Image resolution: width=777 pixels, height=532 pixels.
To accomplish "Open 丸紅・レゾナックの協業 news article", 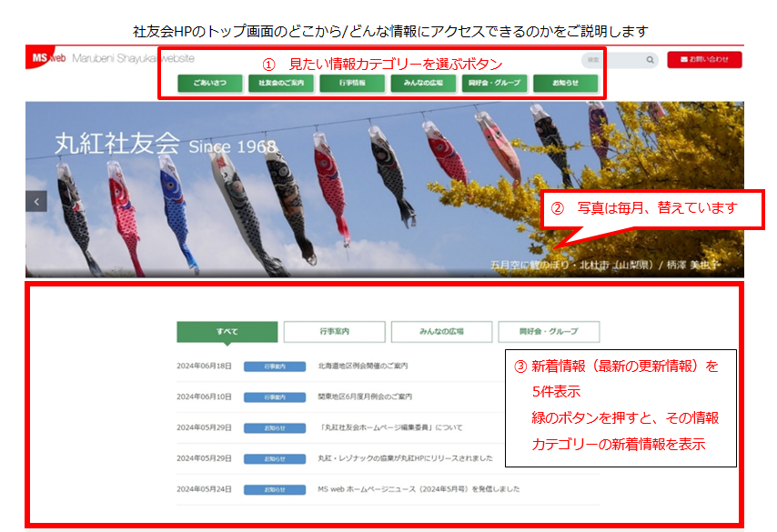I will click(x=405, y=458).
